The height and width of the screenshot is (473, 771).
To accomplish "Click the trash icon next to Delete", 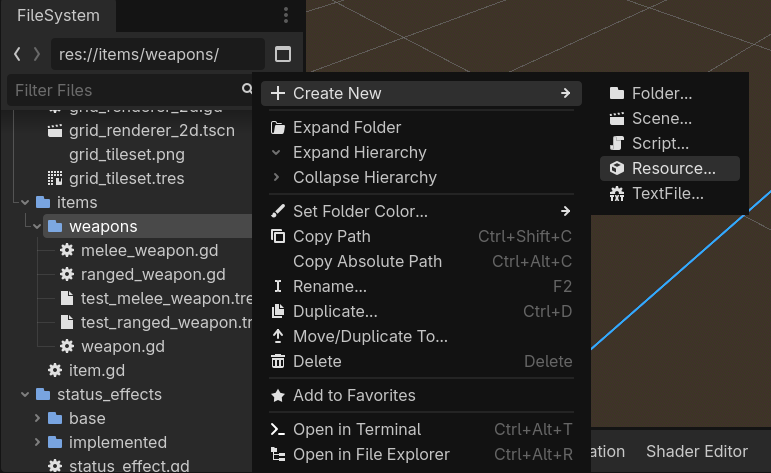I will (x=278, y=361).
